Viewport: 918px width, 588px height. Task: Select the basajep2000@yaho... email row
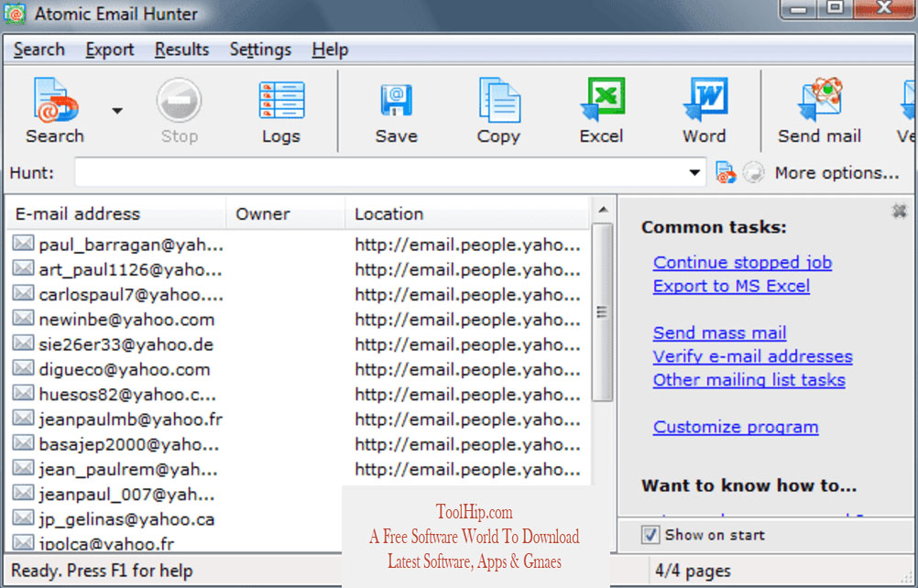point(298,444)
